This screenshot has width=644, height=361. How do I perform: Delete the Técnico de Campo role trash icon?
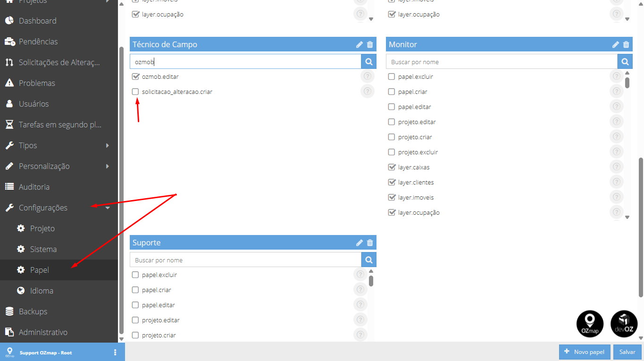point(370,44)
